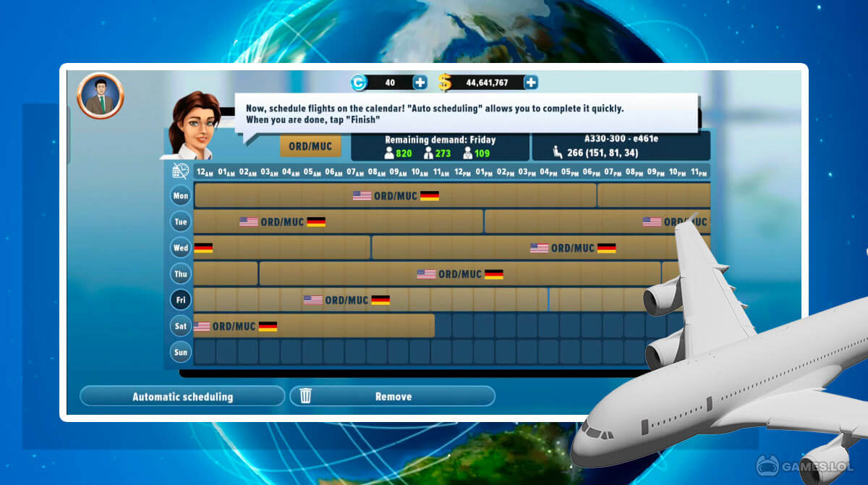
Task: Click the first empty Sunday slot
Action: pos(205,352)
